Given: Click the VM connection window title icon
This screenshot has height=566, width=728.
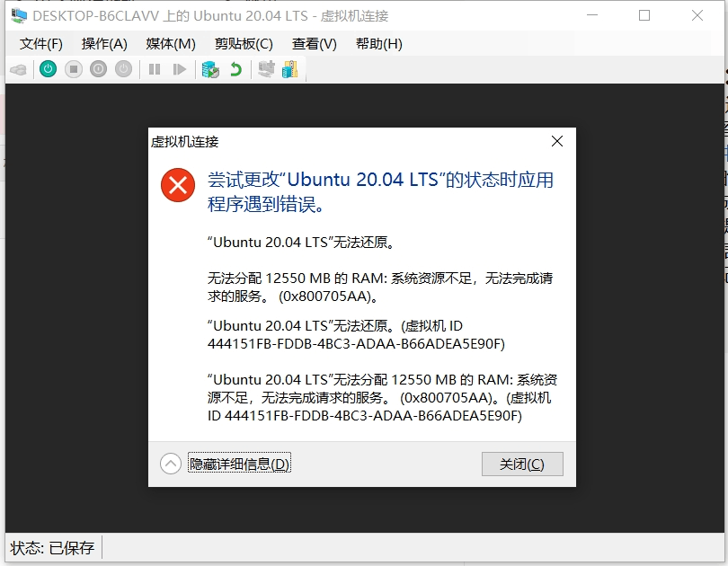Looking at the screenshot, I should click(19, 15).
